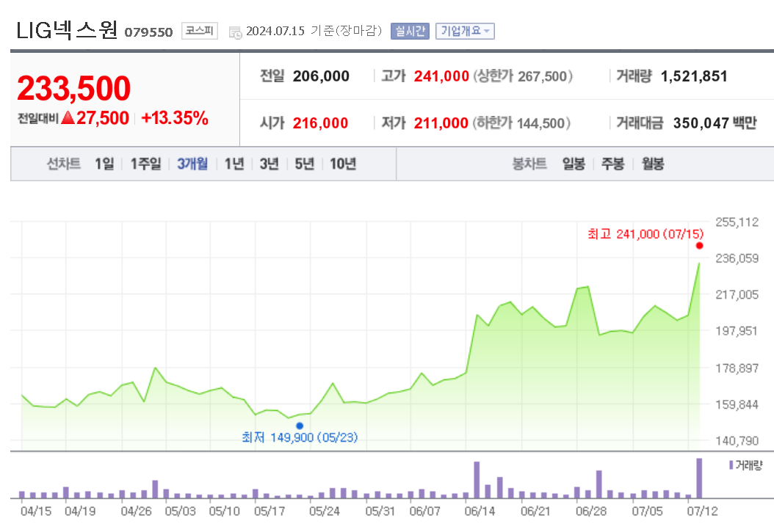Click the 07/12 x-axis date label

tap(703, 511)
